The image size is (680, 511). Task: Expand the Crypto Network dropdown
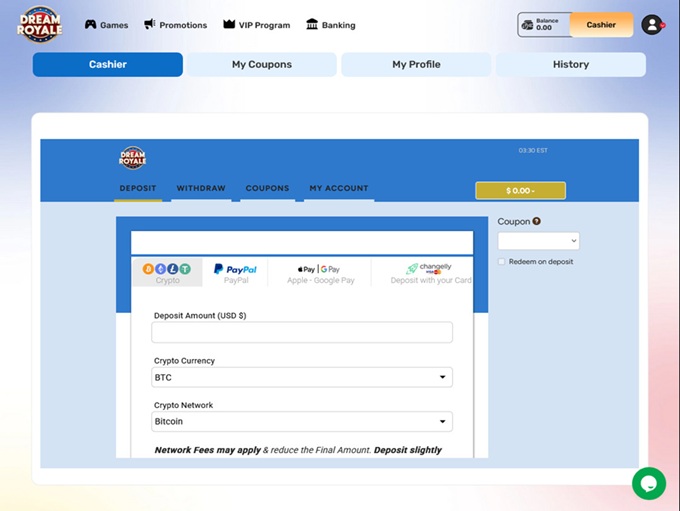(x=302, y=422)
